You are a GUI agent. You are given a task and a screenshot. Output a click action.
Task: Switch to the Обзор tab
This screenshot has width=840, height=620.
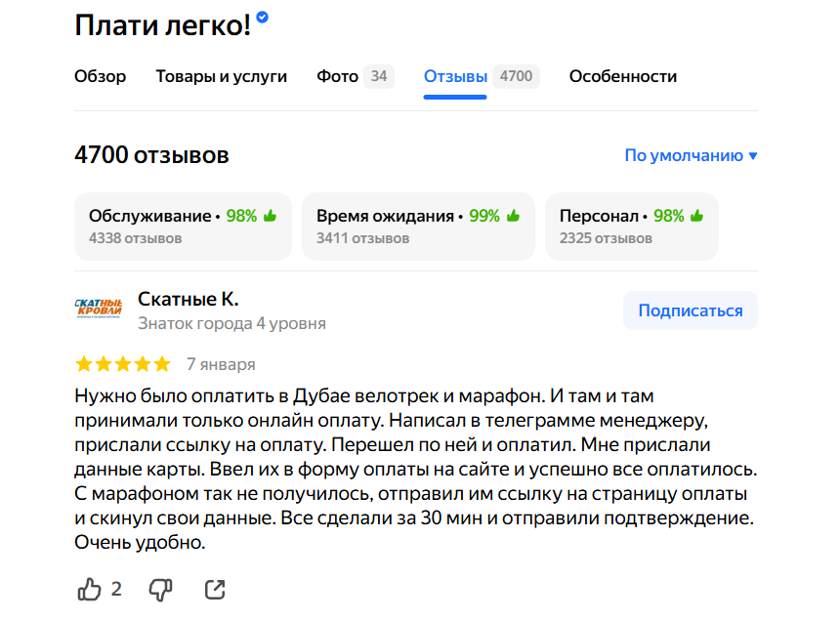(100, 76)
